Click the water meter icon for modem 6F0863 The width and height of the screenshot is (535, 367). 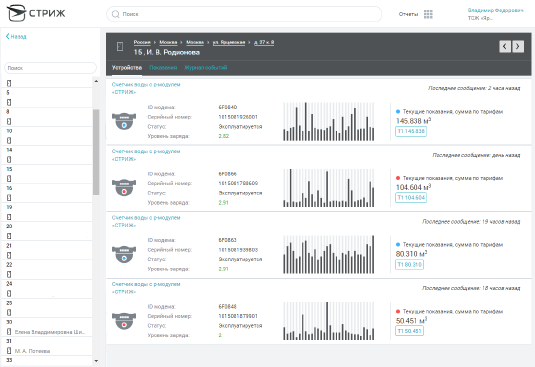[124, 254]
